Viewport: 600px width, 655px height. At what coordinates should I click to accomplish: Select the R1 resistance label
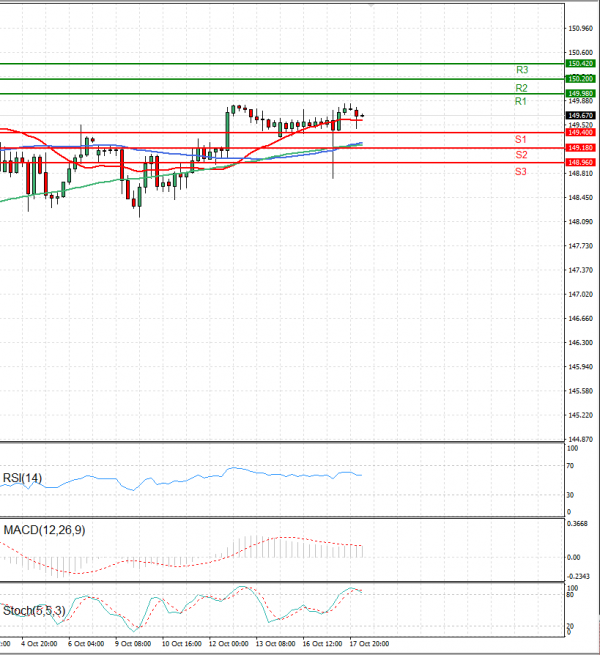click(x=521, y=101)
